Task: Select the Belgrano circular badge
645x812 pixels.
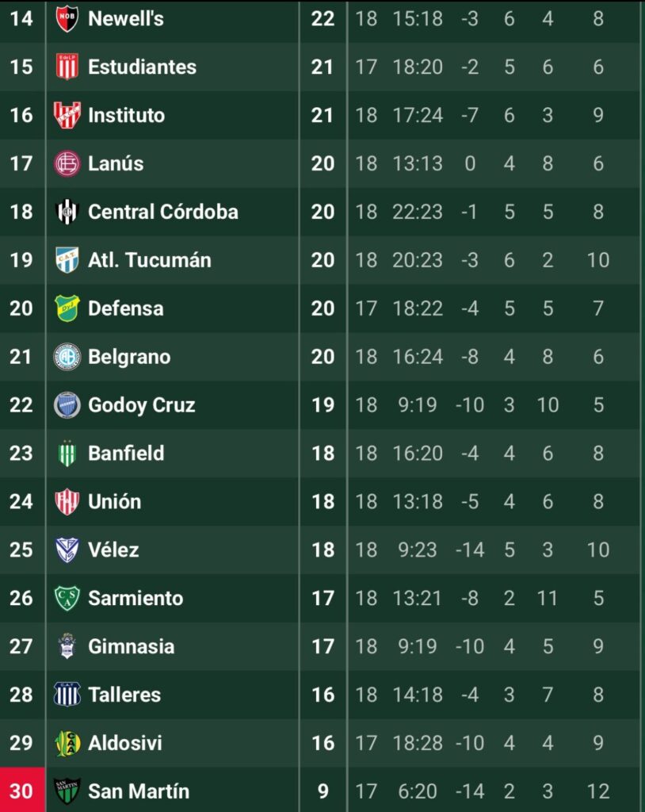Action: pos(67,356)
